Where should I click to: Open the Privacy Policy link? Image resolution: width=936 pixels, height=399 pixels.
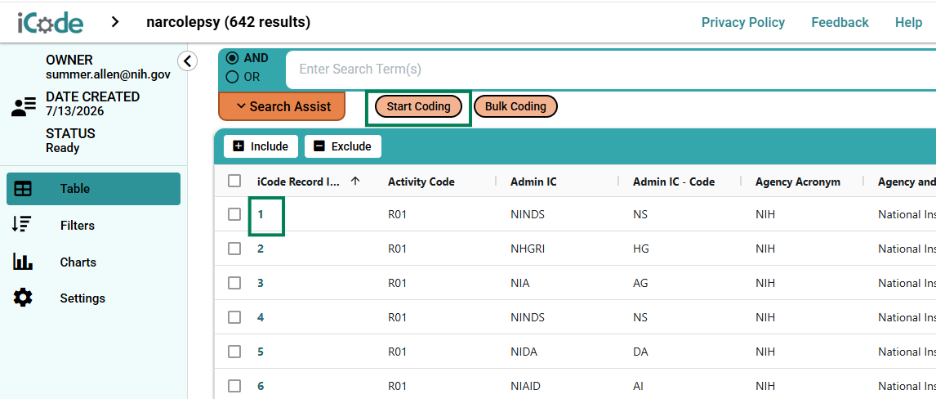point(743,23)
